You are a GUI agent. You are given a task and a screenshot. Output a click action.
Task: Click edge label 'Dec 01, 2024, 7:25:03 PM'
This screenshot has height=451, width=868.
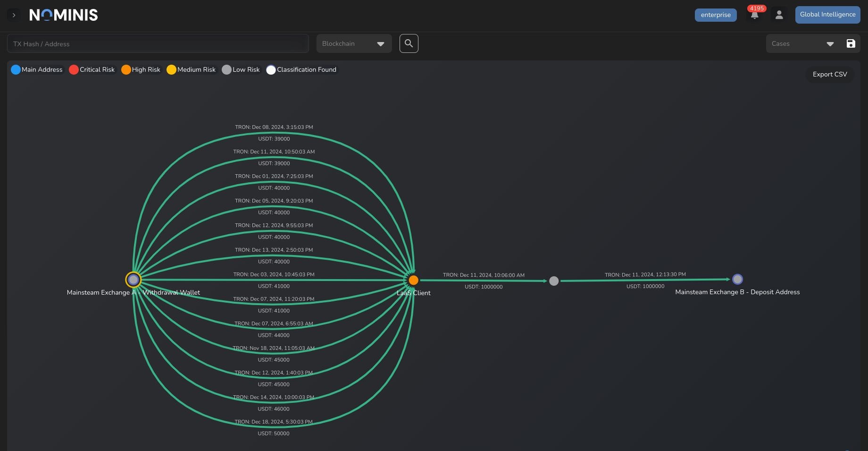pos(274,177)
